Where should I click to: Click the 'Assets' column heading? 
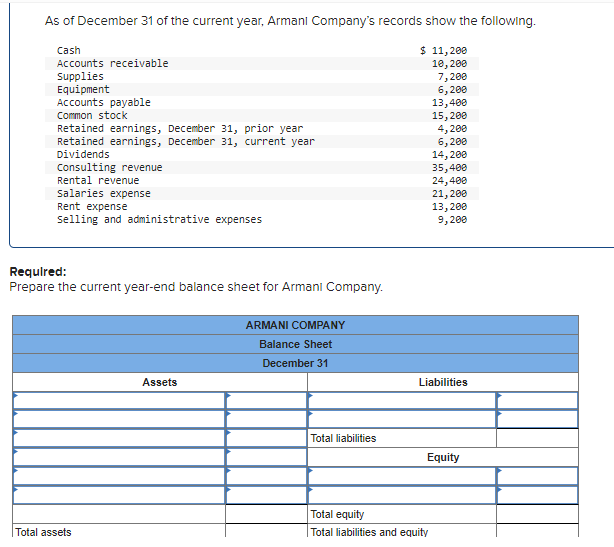tap(160, 382)
